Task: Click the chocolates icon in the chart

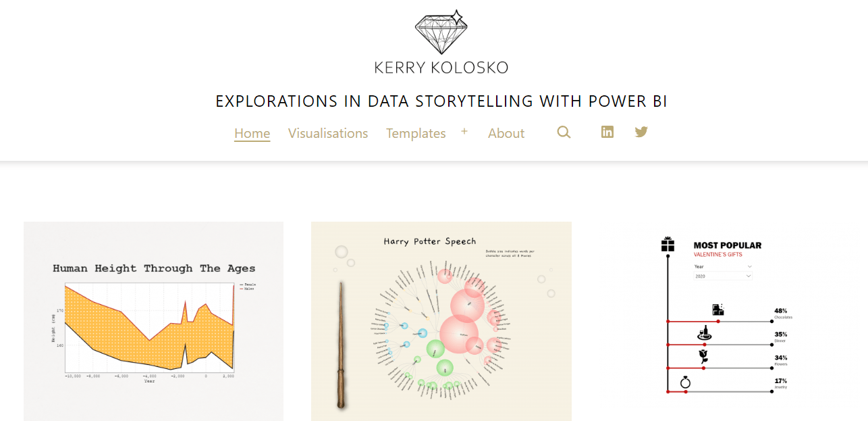Action: [718, 309]
